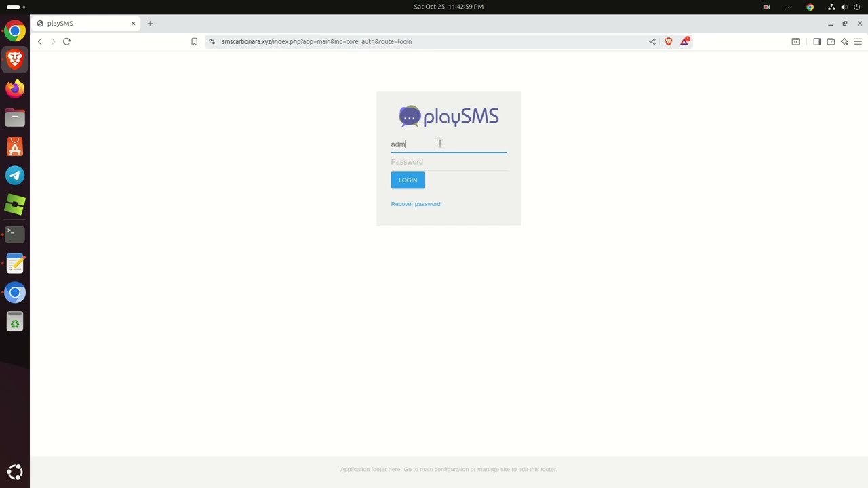Click the Activities indicator top-left
Image resolution: width=868 pixels, height=488 pixels.
(x=16, y=7)
